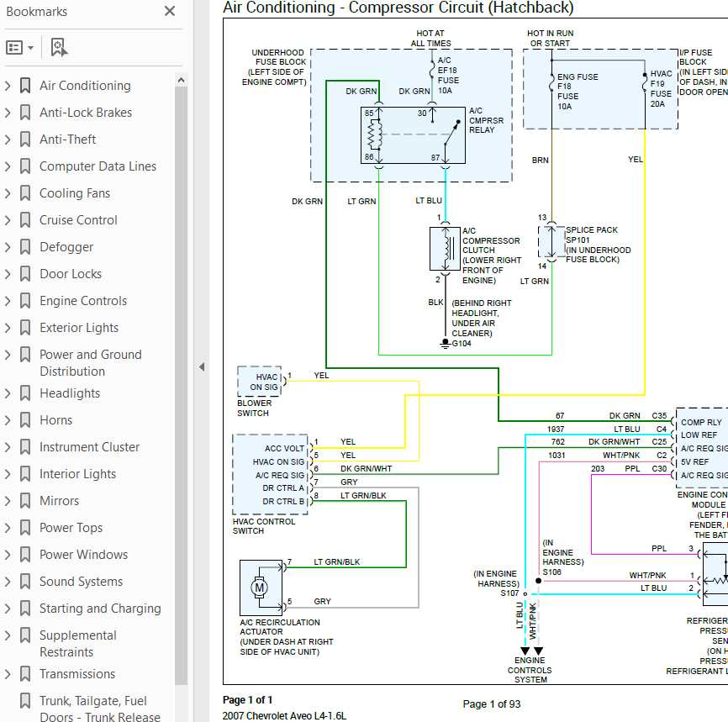Image resolution: width=728 pixels, height=722 pixels.
Task: Click the Interior Lights bookmark icon
Action: pos(25,475)
